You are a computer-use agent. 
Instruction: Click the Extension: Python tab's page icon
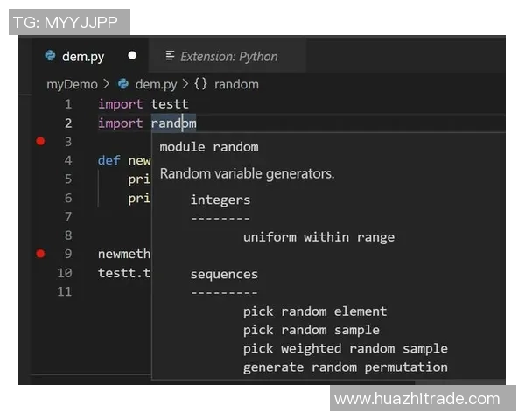tap(171, 56)
